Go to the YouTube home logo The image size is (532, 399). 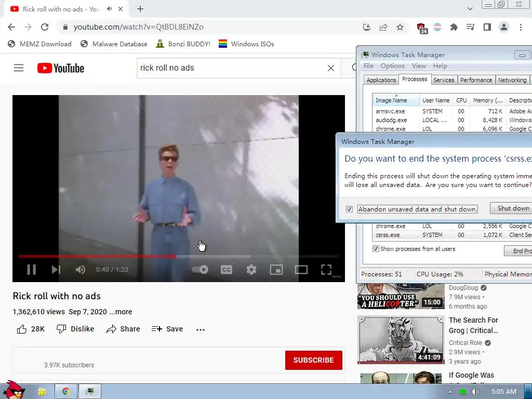coord(61,68)
